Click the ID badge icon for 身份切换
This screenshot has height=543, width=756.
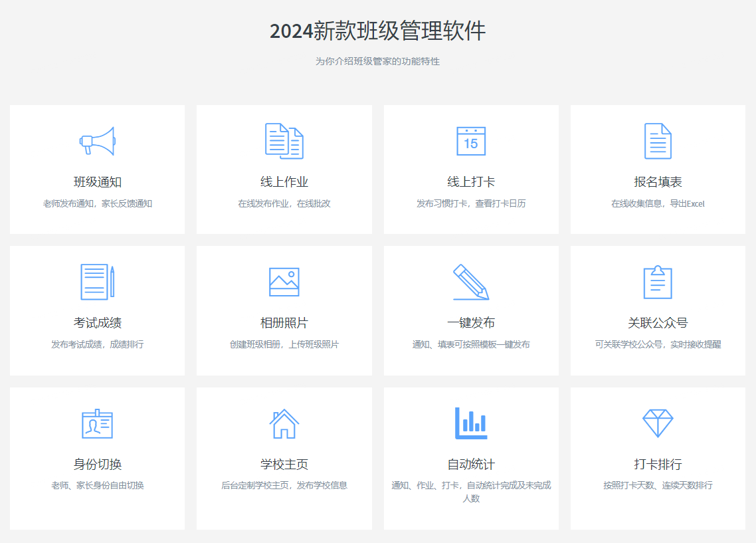click(97, 423)
